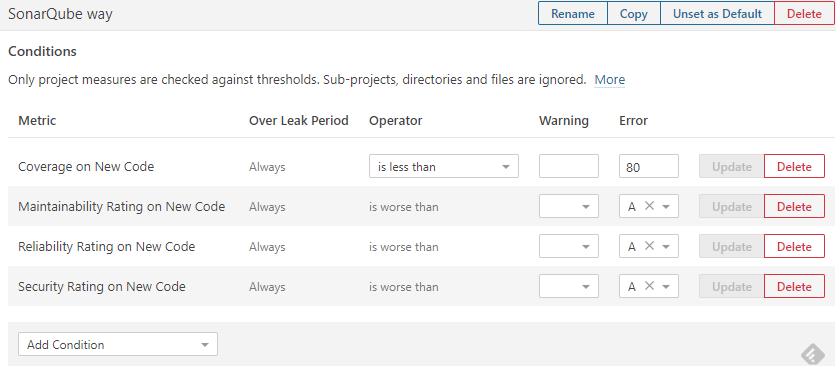Open the More link about conditions
Screen dimensions: 836x371
click(609, 80)
